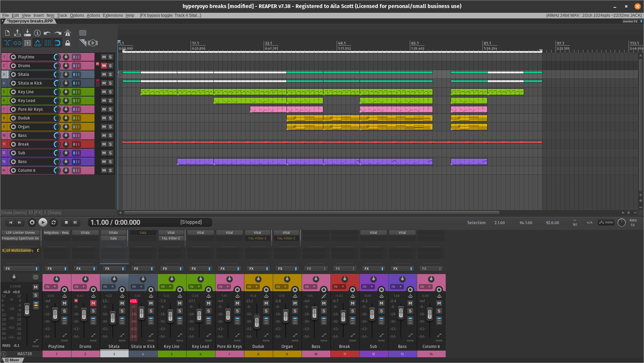644x363 pixels.
Task: Open the Edit menu
Action: click(15, 15)
